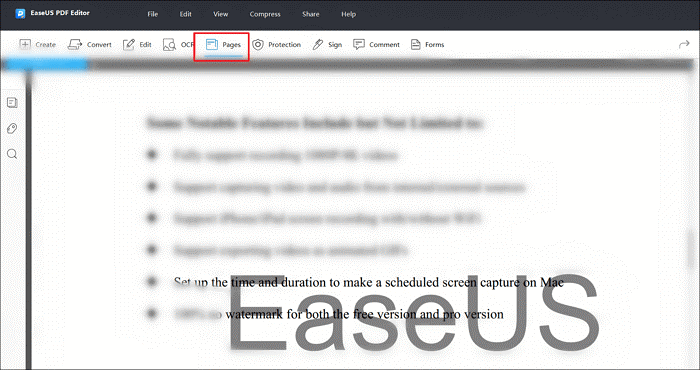Open the Compress menu
This screenshot has width=700, height=370.
pyautogui.click(x=265, y=14)
